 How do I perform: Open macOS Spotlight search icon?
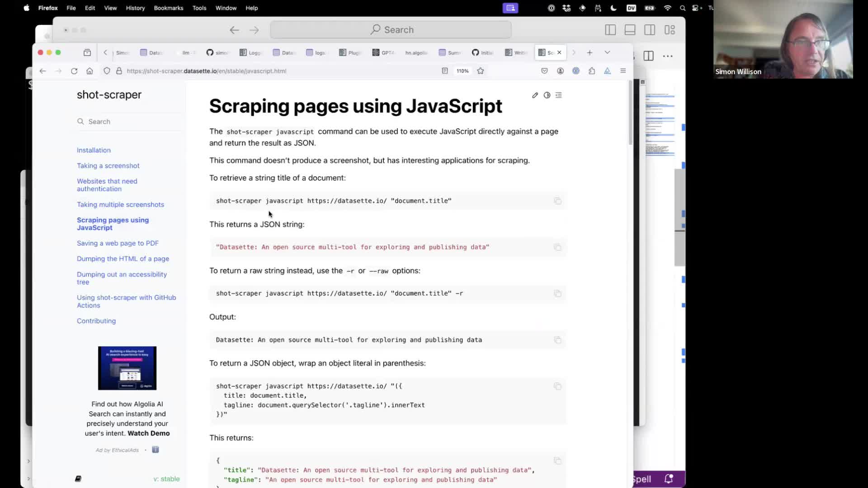[683, 8]
